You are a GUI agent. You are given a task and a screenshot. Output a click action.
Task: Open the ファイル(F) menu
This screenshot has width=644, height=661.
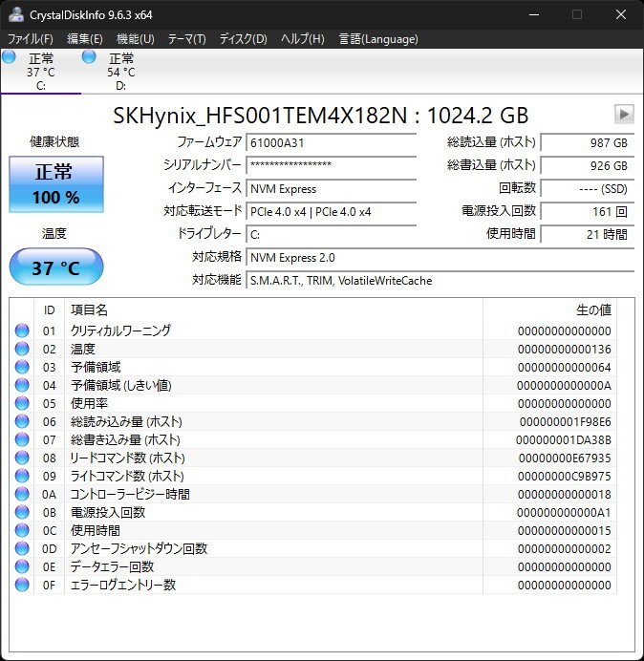(31, 39)
